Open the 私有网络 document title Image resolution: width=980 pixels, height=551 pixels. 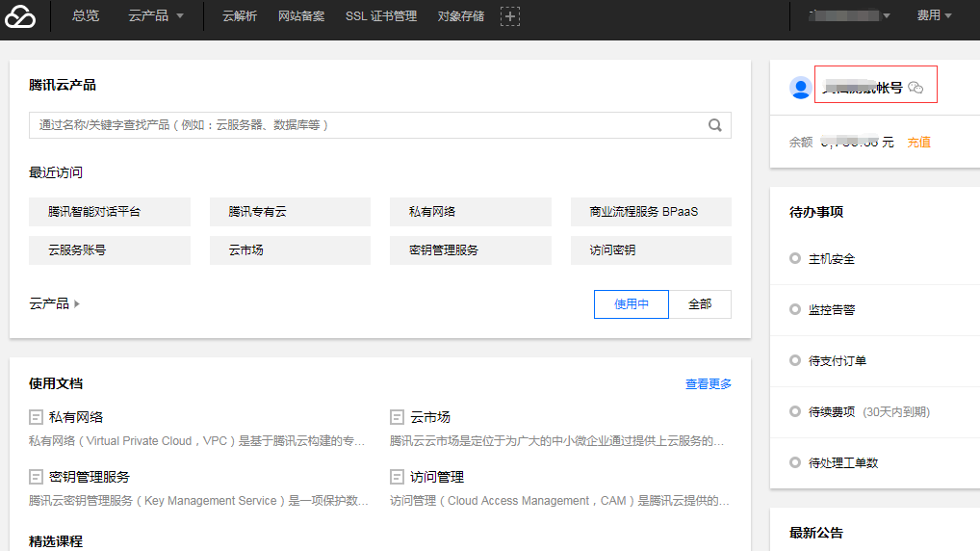click(76, 417)
